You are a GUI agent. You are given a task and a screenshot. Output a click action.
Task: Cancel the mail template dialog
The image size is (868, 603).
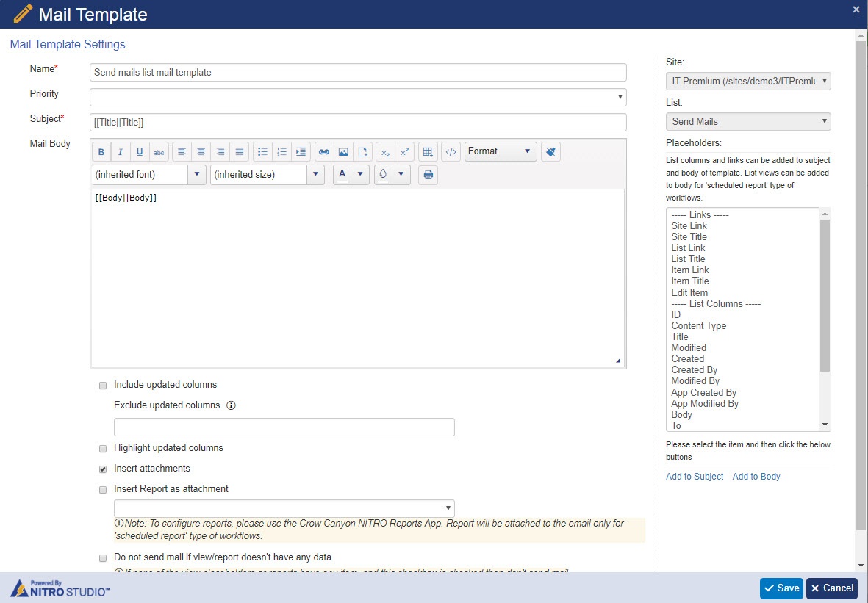(831, 588)
